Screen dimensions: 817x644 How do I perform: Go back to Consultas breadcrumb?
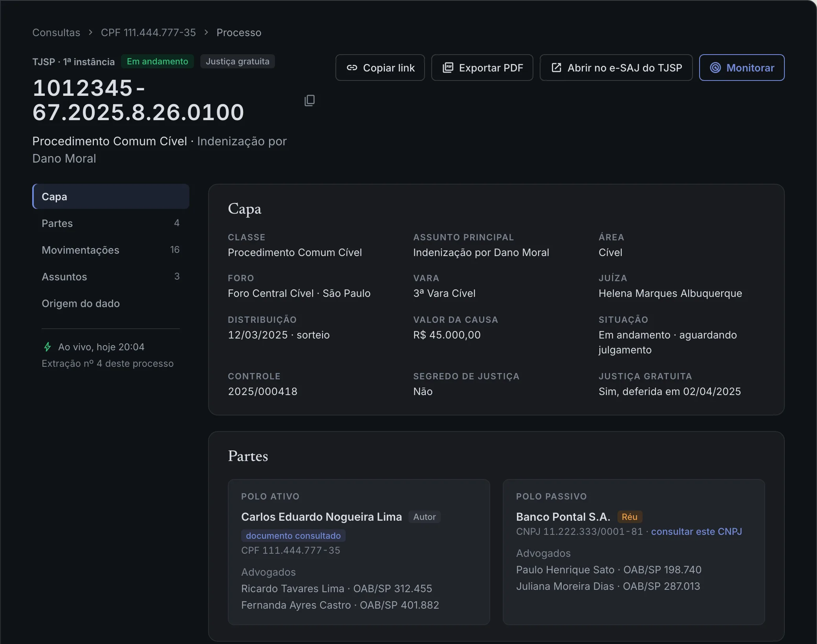point(56,32)
